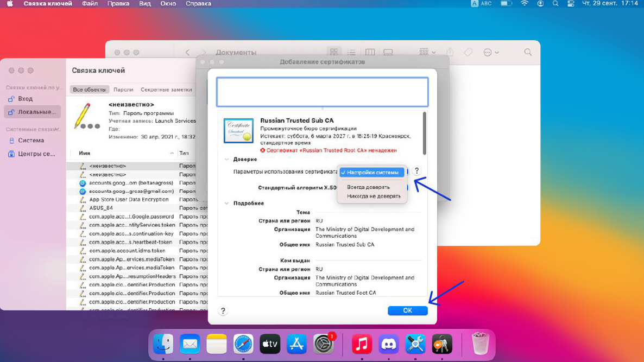This screenshot has height=362, width=644.
Task: Open the Trash in the dock
Action: click(x=479, y=344)
